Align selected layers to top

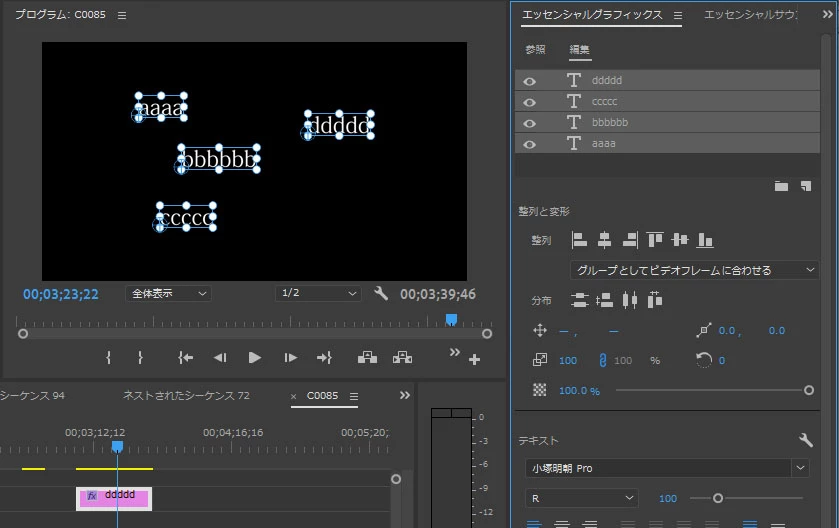pos(654,240)
